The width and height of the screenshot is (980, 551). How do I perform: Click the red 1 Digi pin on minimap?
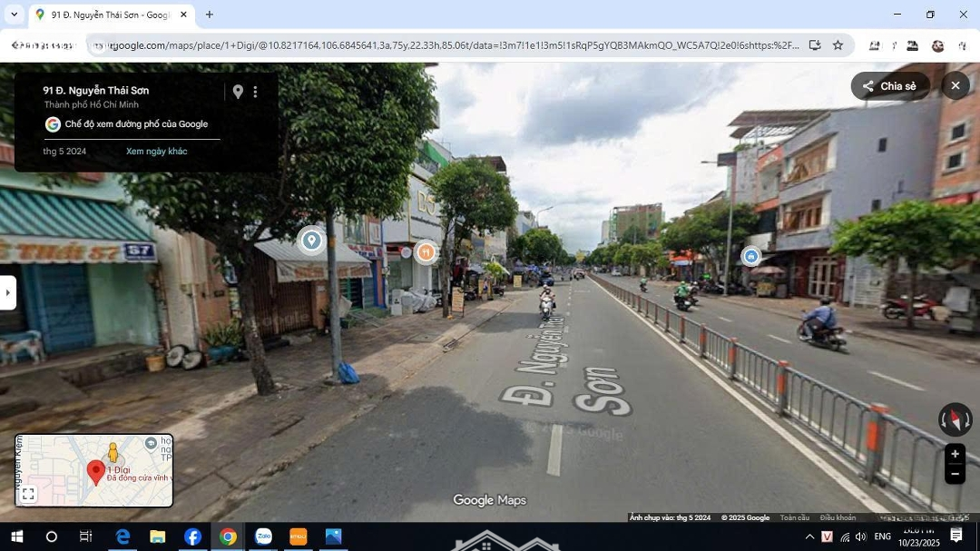tap(95, 471)
